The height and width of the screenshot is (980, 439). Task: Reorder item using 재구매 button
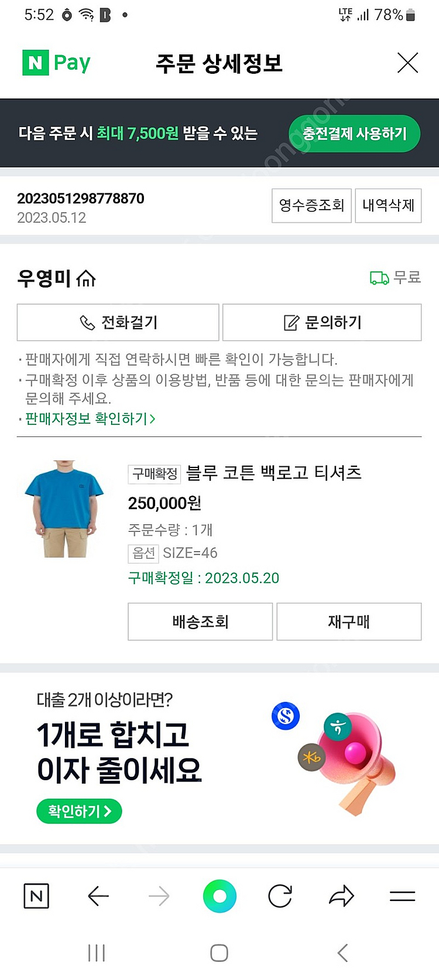(349, 622)
